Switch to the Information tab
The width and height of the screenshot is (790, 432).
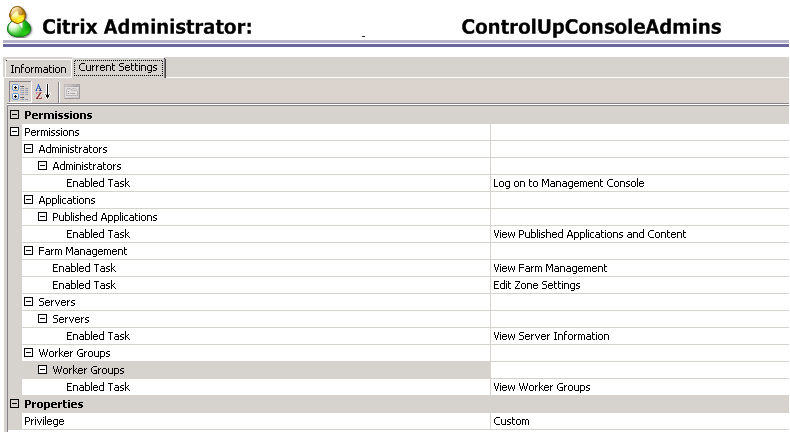click(x=38, y=69)
